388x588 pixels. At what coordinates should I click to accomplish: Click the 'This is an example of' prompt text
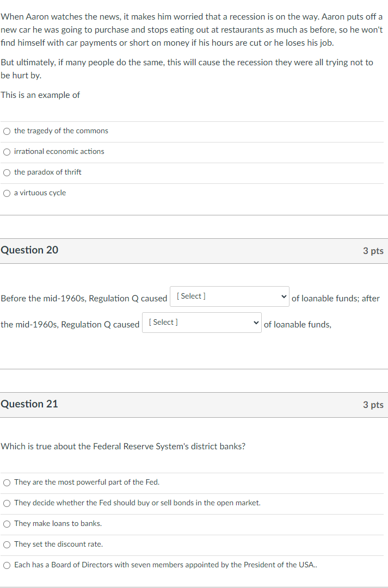click(x=40, y=95)
